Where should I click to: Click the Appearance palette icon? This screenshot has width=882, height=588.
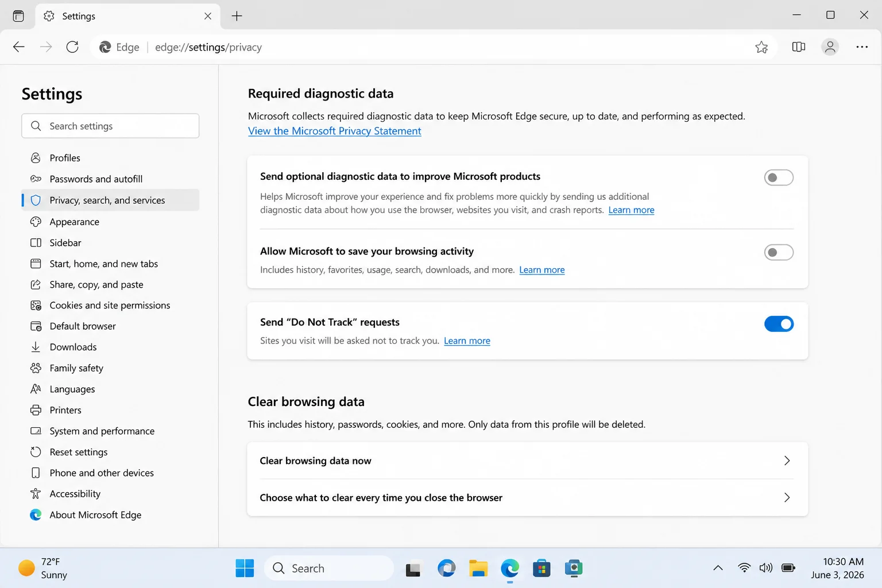(x=36, y=222)
